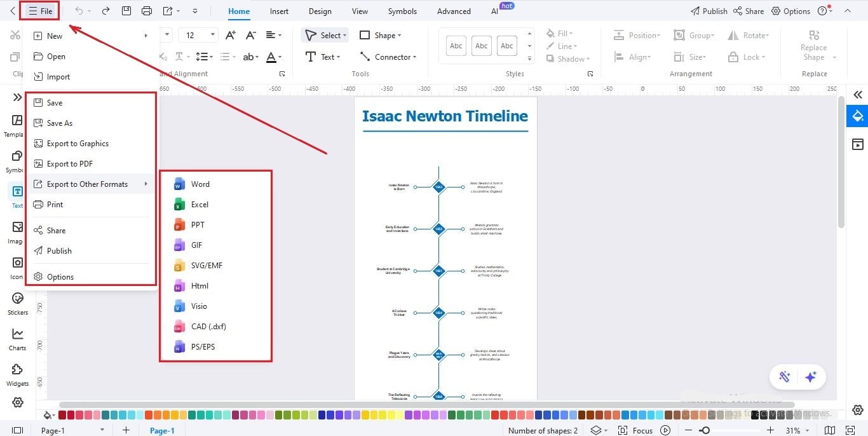Choose Print in the File menu

tap(90, 205)
